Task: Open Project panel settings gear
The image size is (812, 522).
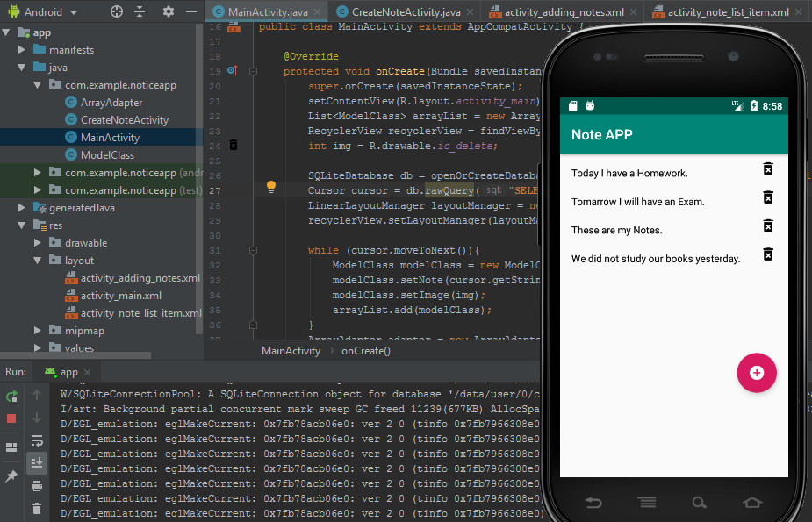Action: pos(169,11)
